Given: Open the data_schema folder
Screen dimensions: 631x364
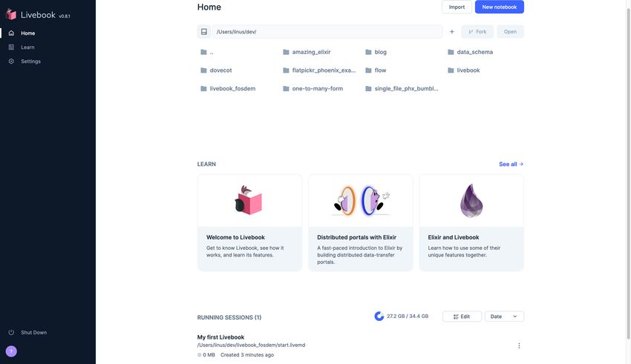Looking at the screenshot, I should tap(470, 52).
